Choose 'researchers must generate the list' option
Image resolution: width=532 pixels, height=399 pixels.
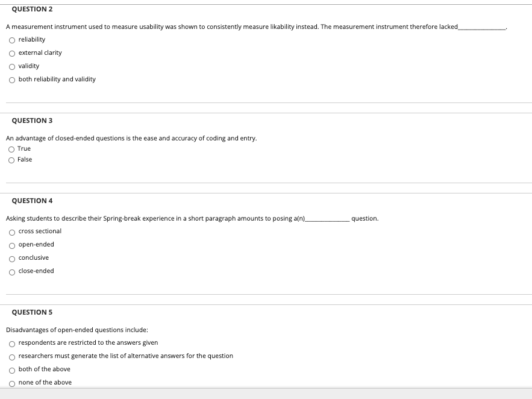click(x=12, y=357)
